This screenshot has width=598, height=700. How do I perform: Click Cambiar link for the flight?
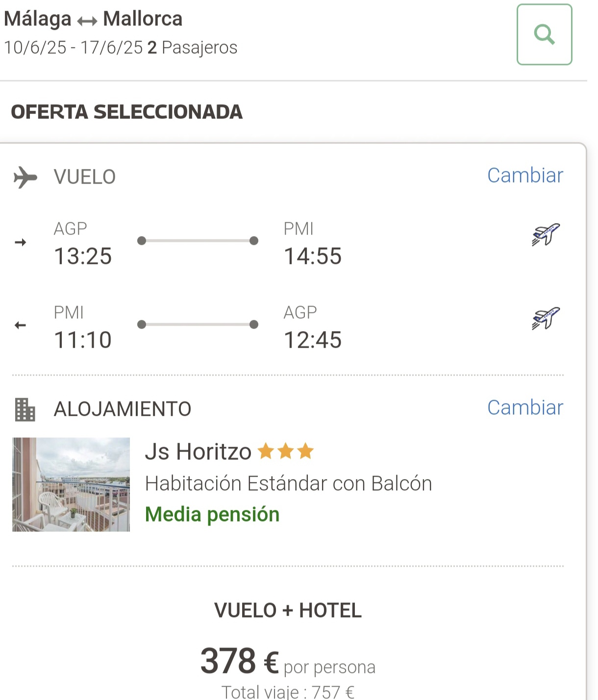[x=525, y=175]
